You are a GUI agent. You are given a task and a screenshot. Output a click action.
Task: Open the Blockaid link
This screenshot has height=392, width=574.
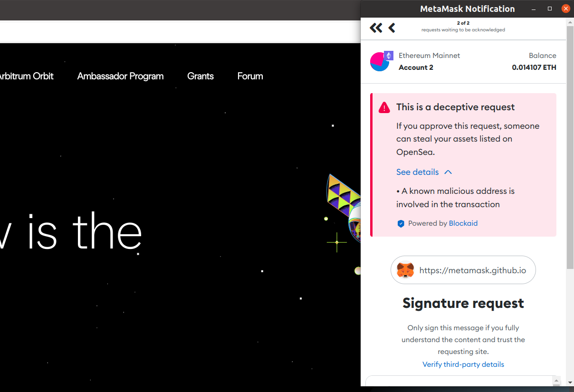(x=463, y=223)
